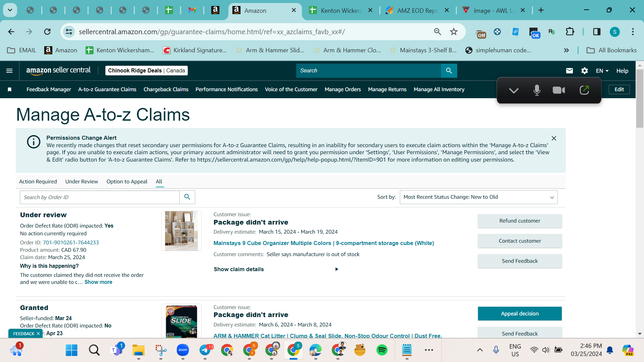Bookmark this page with the star icon
The image size is (644, 362).
[454, 32]
